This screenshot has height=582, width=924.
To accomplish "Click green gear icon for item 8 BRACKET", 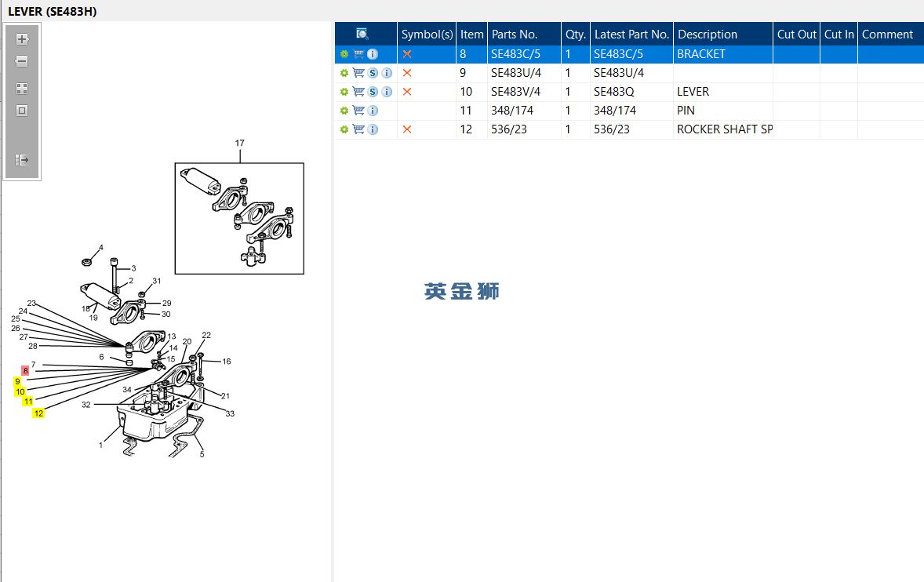I will [x=344, y=54].
